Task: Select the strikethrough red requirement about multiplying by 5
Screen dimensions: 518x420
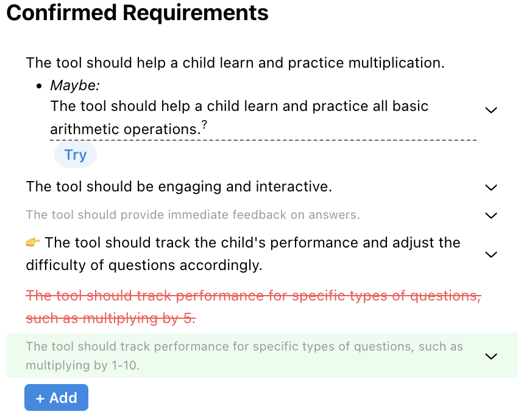Action: (x=254, y=307)
